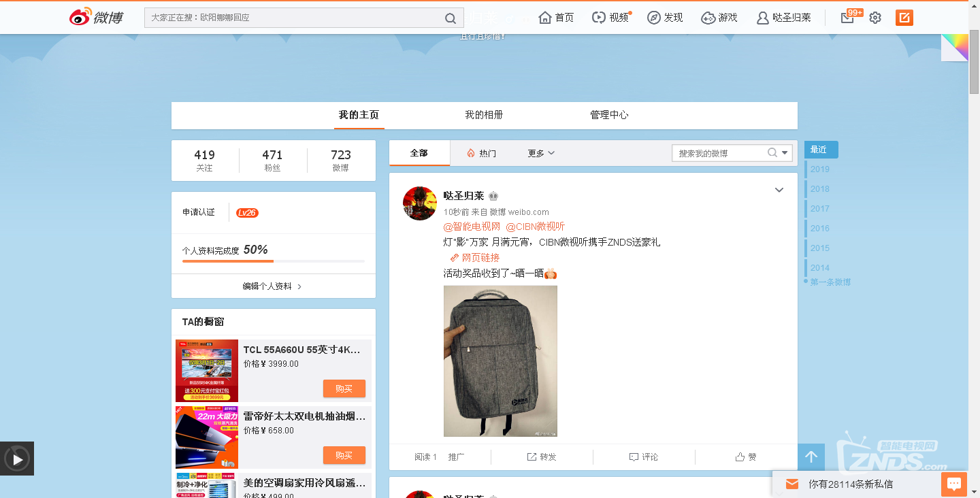Comment using 评论
Image resolution: width=980 pixels, height=498 pixels.
644,457
